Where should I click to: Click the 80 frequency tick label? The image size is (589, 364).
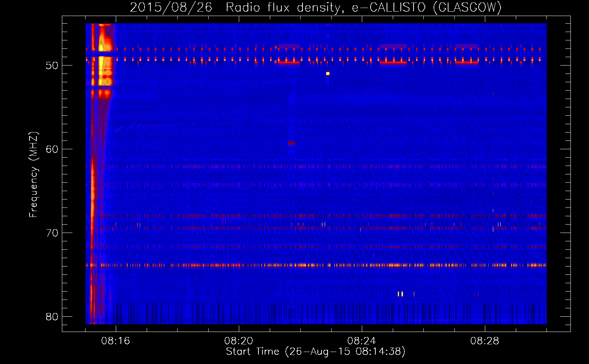click(x=52, y=317)
